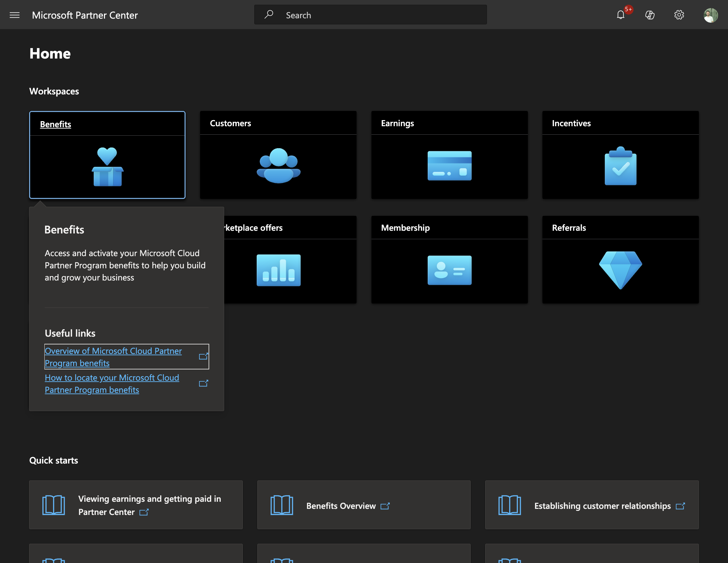This screenshot has width=728, height=563.
Task: Open the Marketplace offers workspace title
Action: (x=253, y=228)
